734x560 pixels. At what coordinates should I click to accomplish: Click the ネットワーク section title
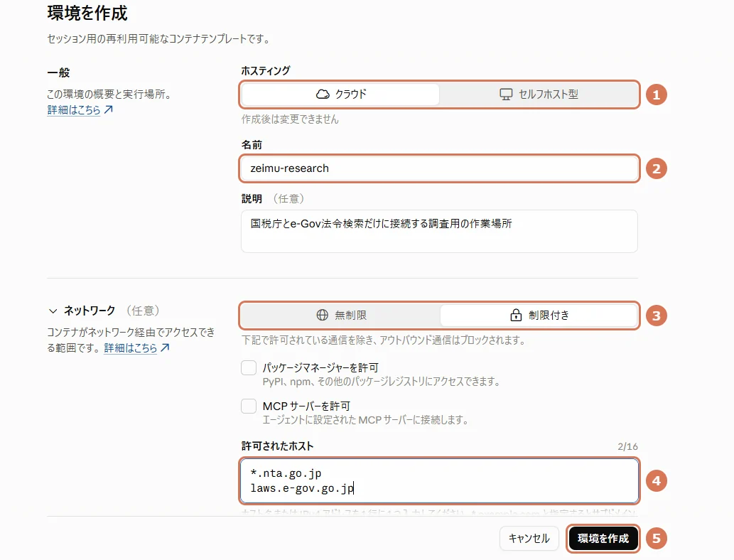tap(90, 311)
